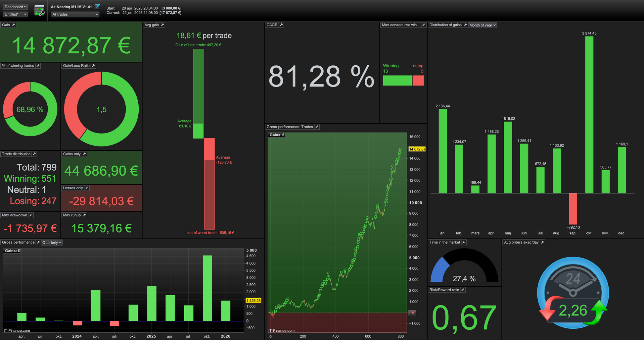Image resolution: width=644 pixels, height=340 pixels.
Task: Open CAGR widget settings wrench
Action: (281, 25)
